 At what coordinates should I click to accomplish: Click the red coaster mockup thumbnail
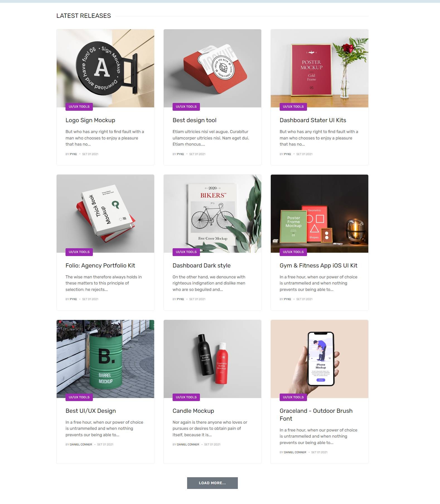212,68
